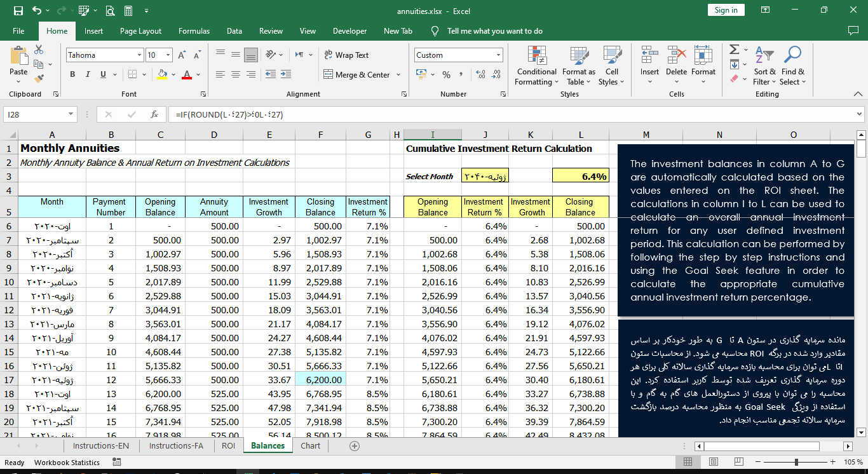868x474 pixels.
Task: Toggle Wrap Text
Action: tap(346, 55)
